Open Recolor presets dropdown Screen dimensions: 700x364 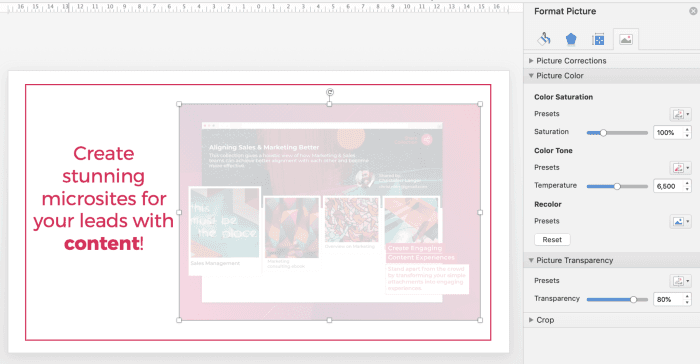(x=680, y=222)
